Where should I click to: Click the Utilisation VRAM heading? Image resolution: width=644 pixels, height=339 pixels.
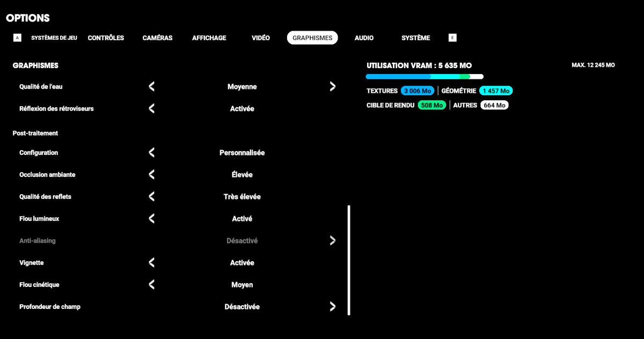click(x=419, y=65)
